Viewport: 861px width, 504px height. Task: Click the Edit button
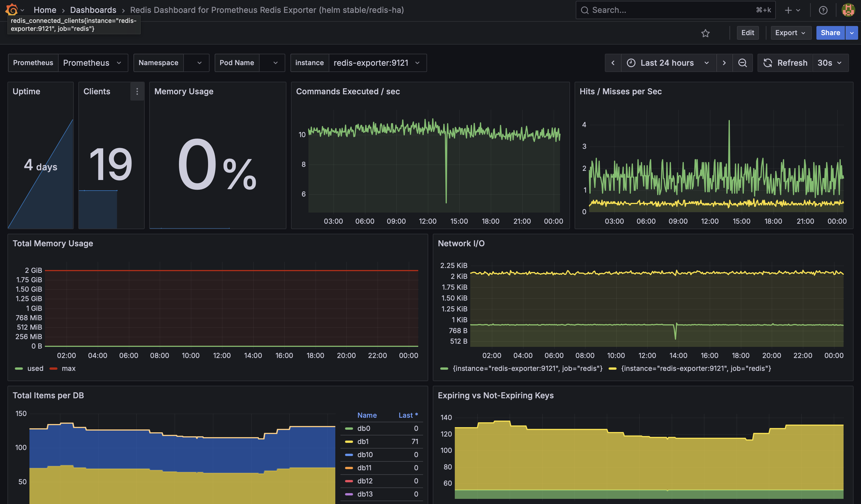click(748, 33)
